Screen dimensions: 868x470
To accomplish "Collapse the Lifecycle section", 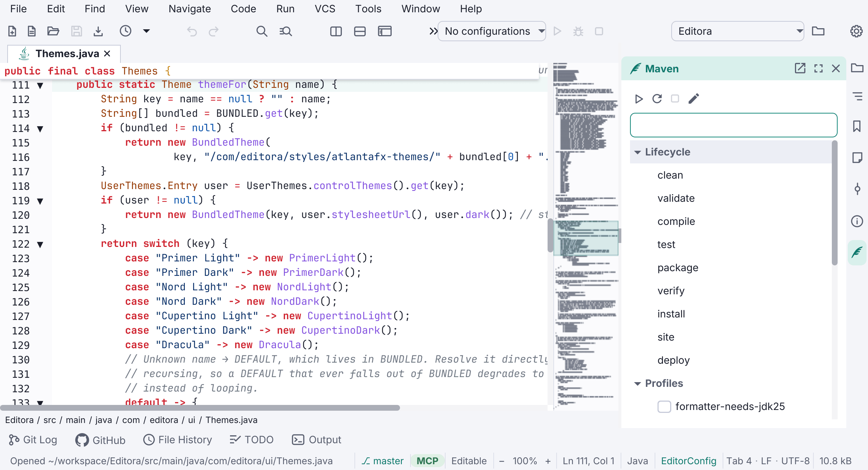I will tap(638, 152).
